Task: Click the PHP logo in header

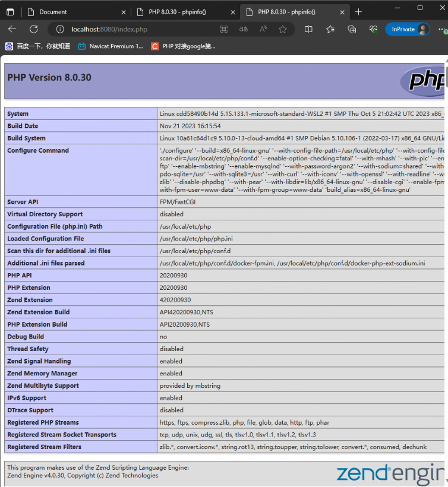Action: pos(422,81)
